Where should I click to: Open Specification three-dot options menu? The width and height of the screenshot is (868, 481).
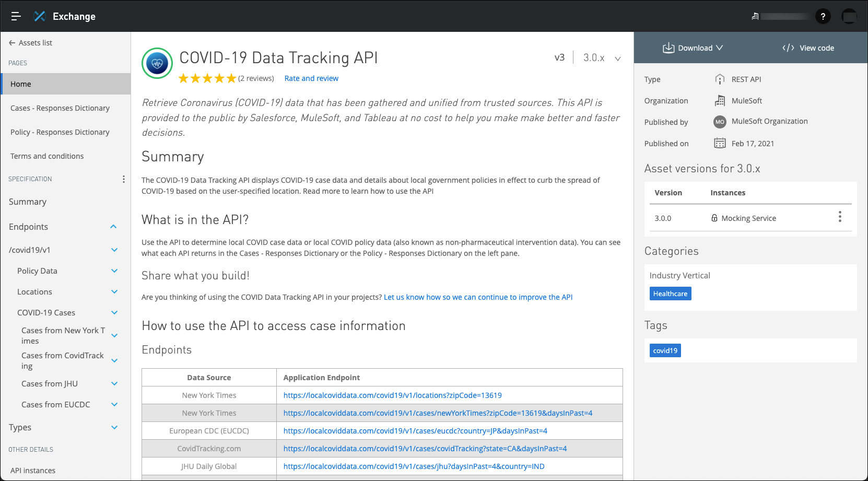point(124,179)
